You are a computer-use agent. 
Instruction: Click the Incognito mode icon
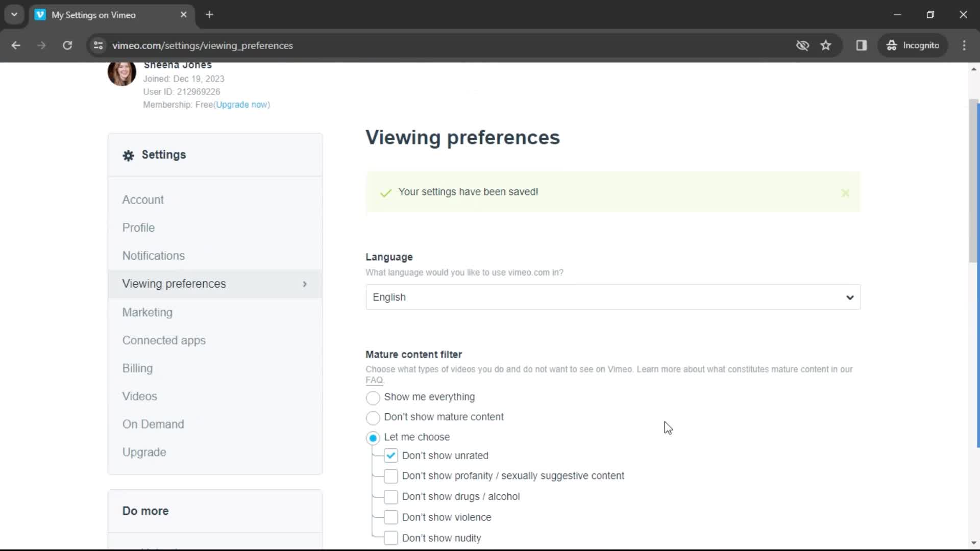[891, 45]
